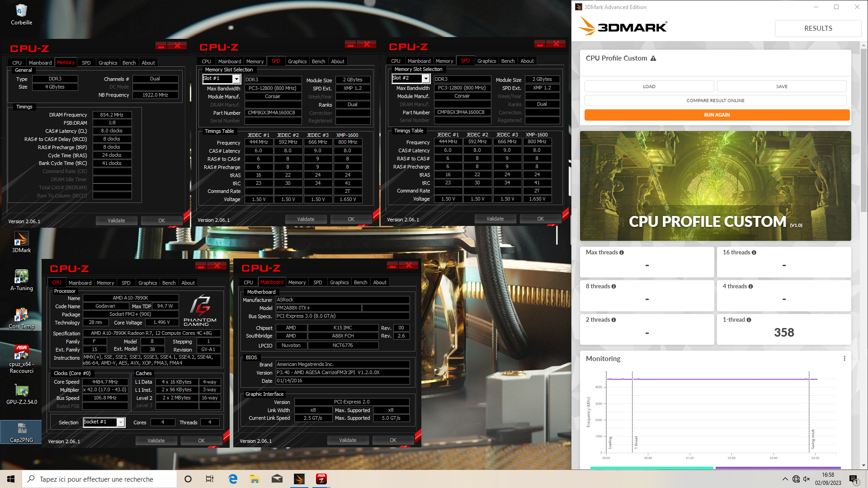
Task: Unmute the volume icon in the system tray
Action: (x=807, y=479)
